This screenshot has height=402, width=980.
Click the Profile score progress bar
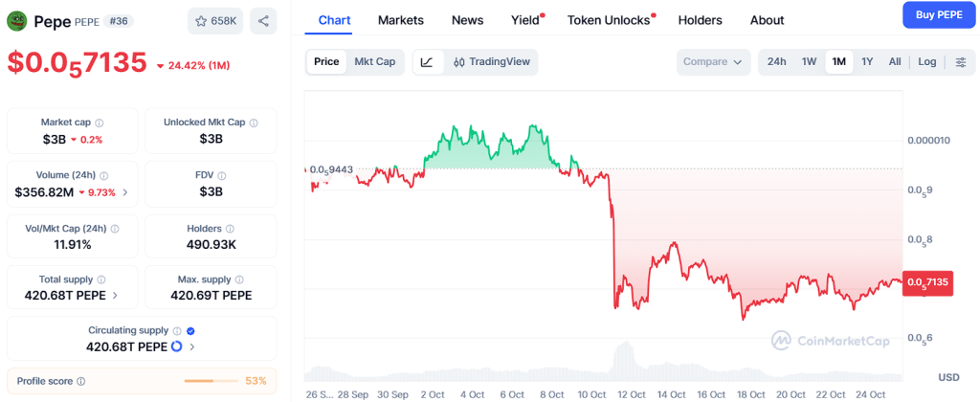(x=211, y=381)
